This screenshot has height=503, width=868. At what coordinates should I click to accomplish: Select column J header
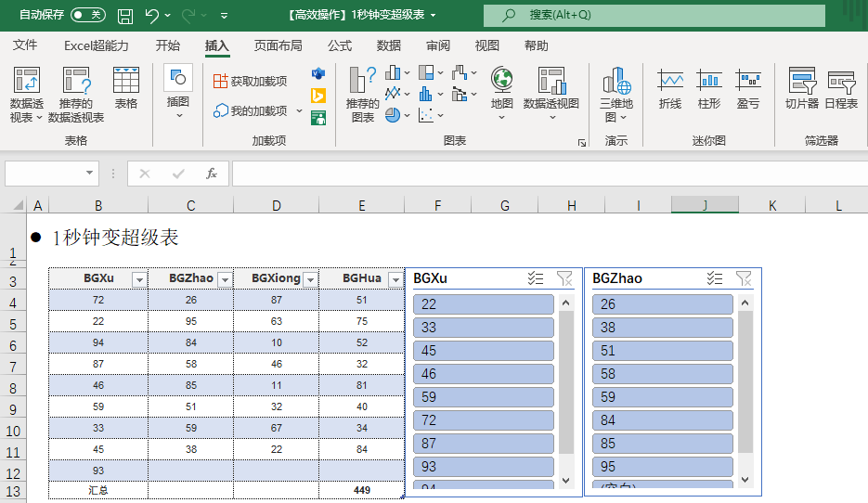[705, 205]
